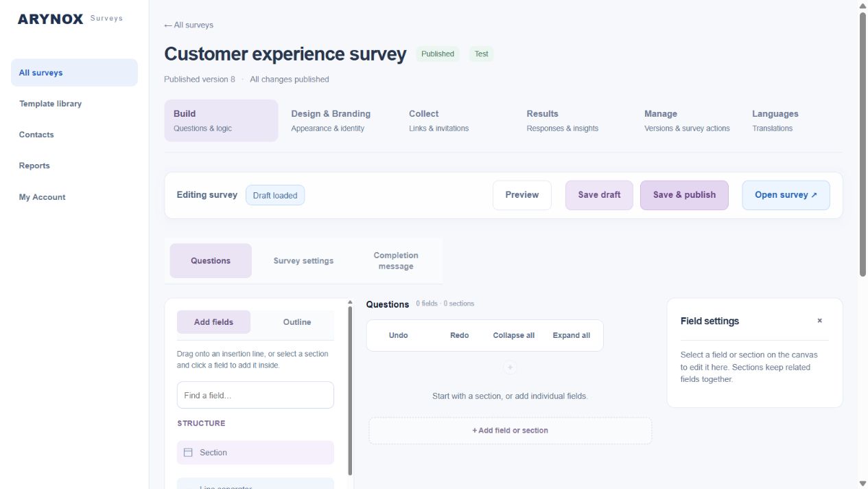Screen dimensions: 868x489
Task: Select the Questions sub-tab
Action: (x=211, y=261)
